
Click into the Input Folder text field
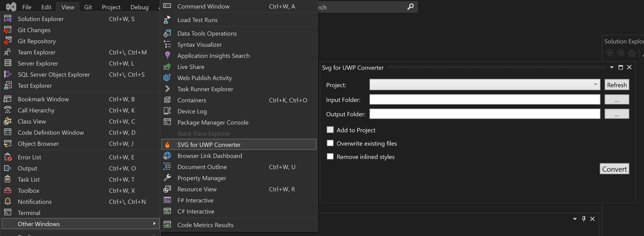[485, 99]
